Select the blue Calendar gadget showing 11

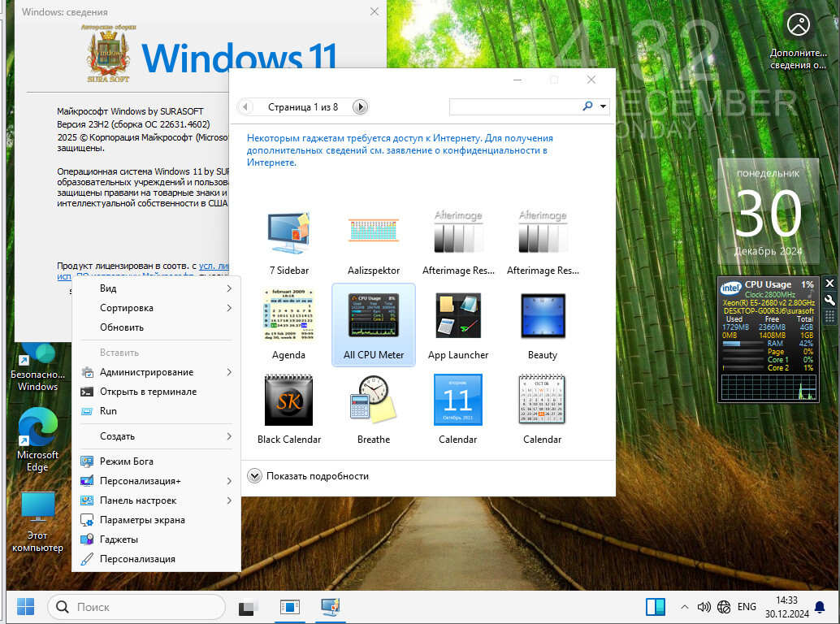pyautogui.click(x=458, y=400)
